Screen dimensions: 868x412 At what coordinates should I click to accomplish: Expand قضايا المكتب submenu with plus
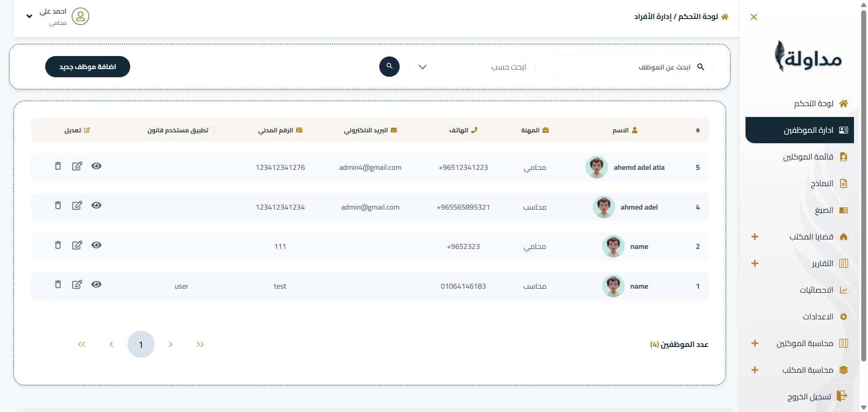(x=755, y=237)
